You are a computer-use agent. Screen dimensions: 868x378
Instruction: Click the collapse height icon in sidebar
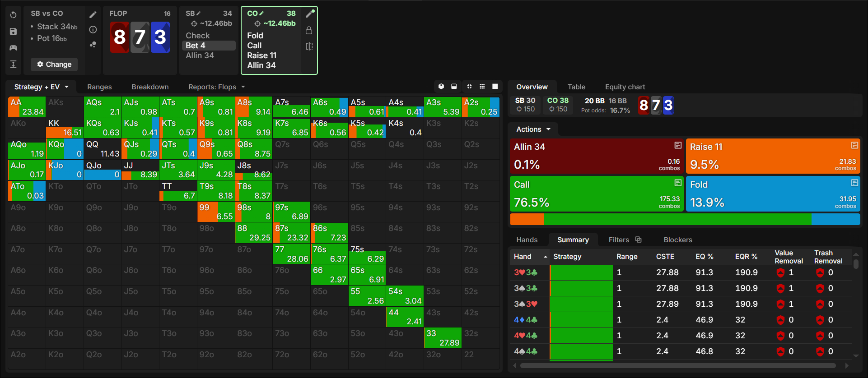14,64
